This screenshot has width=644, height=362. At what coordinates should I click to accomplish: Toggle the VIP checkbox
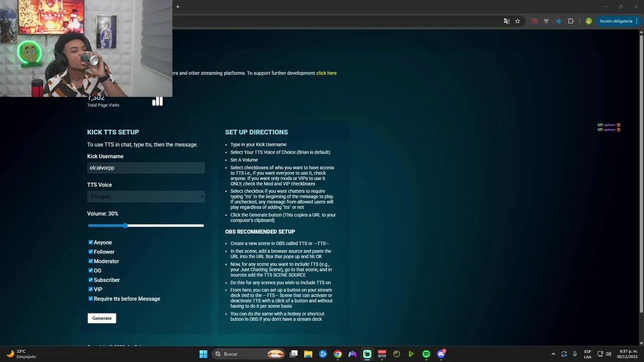[91, 289]
